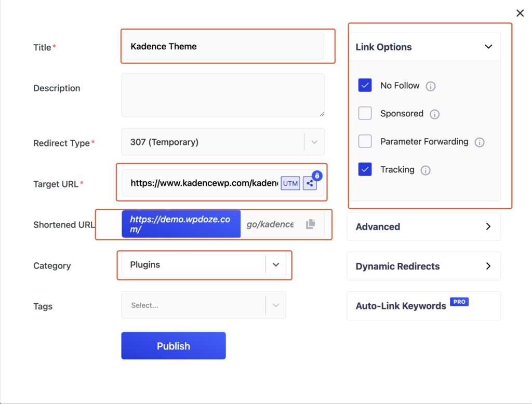This screenshot has height=404, width=532.
Task: Click the Shortened URL field label
Action: (x=64, y=224)
